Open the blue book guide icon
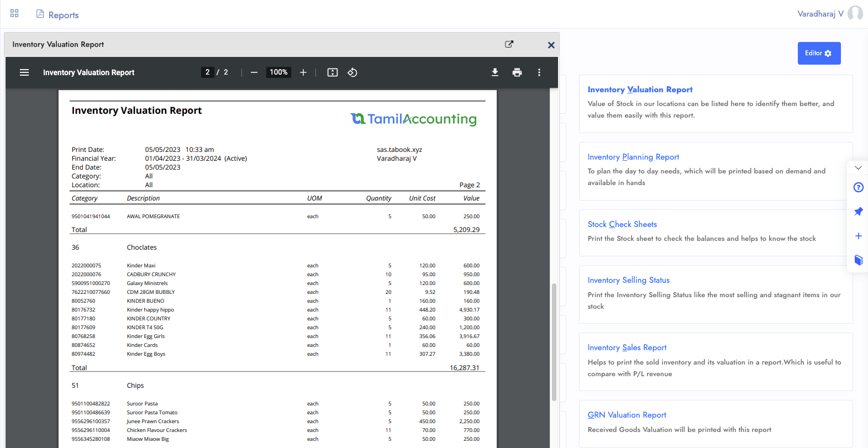This screenshot has width=868, height=448. (x=858, y=260)
